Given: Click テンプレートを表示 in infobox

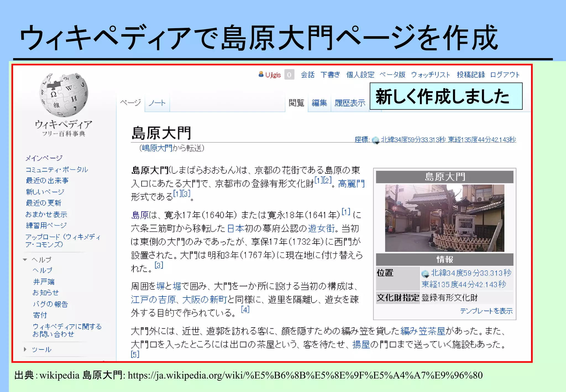Looking at the screenshot, I should tap(486, 311).
